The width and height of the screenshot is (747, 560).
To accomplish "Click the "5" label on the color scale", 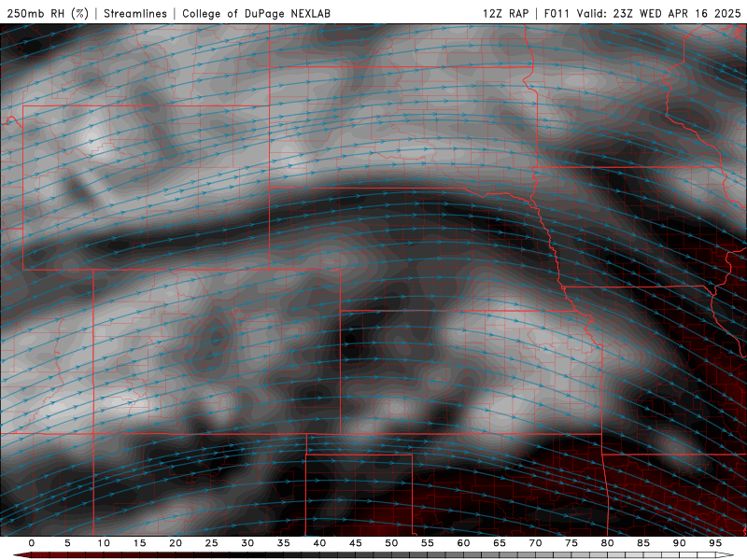I will tap(67, 543).
